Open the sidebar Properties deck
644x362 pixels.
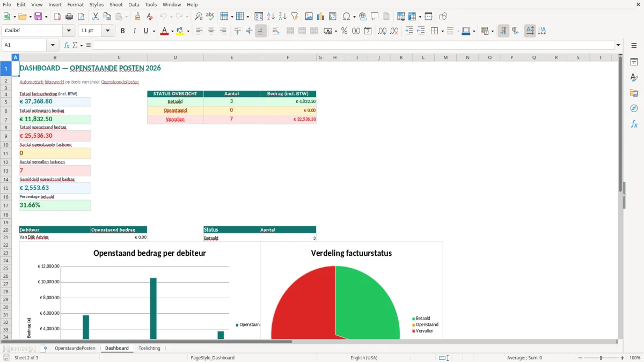pyautogui.click(x=634, y=62)
